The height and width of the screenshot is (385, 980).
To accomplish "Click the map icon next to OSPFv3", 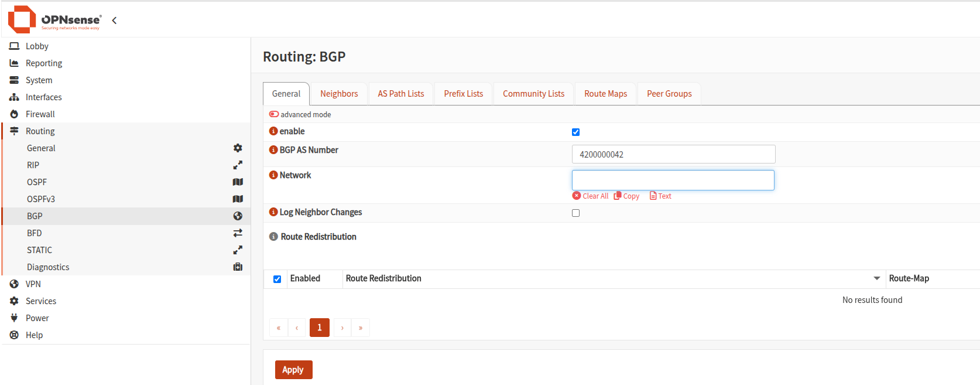I will click(238, 199).
